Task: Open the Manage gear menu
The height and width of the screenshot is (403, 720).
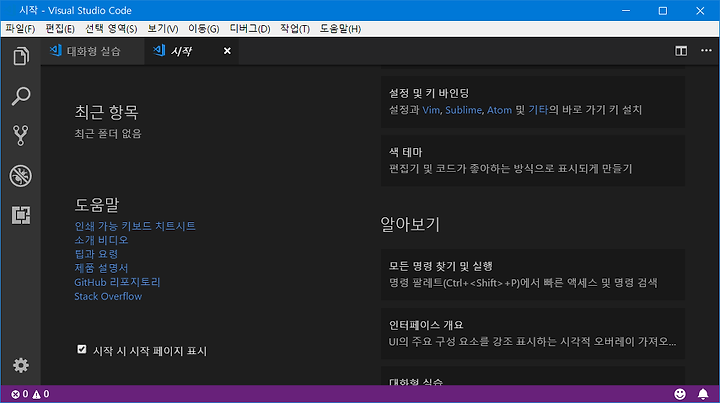Action: (21, 365)
